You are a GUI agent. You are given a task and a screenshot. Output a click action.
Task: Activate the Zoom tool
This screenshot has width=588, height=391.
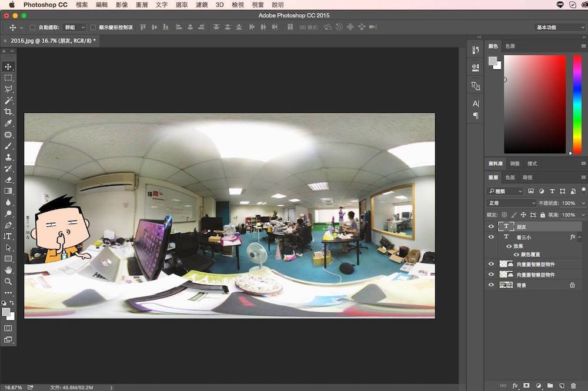(x=8, y=281)
